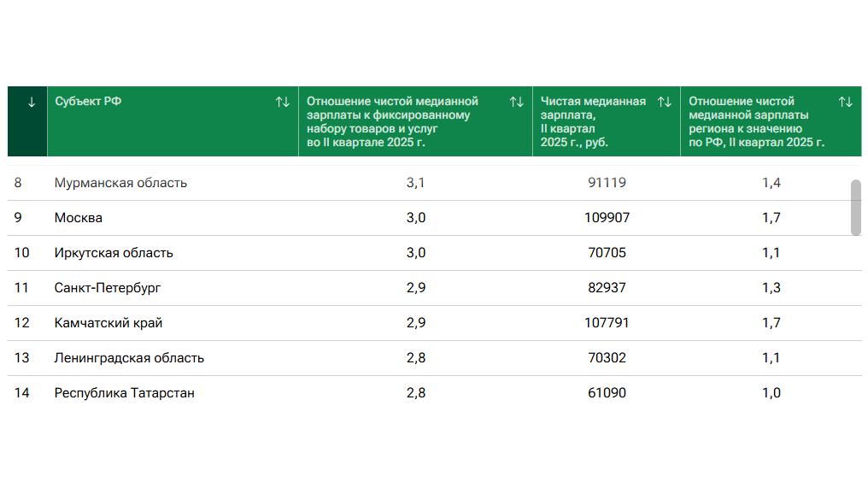Select Камчатский край region name
This screenshot has height=488, width=868.
point(108,323)
